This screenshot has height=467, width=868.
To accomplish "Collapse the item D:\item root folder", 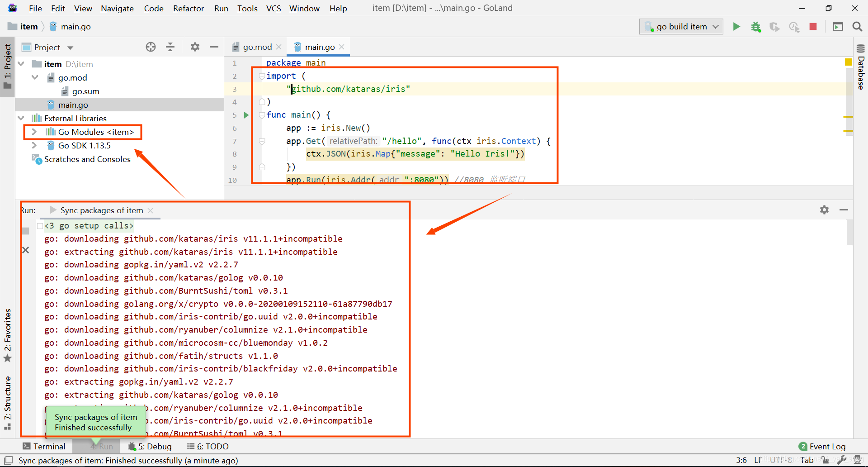I will (x=21, y=64).
